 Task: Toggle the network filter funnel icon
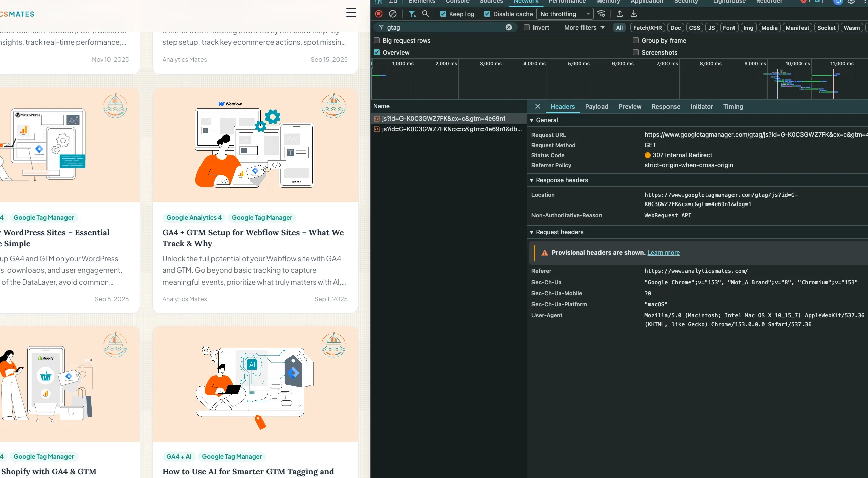(x=412, y=14)
